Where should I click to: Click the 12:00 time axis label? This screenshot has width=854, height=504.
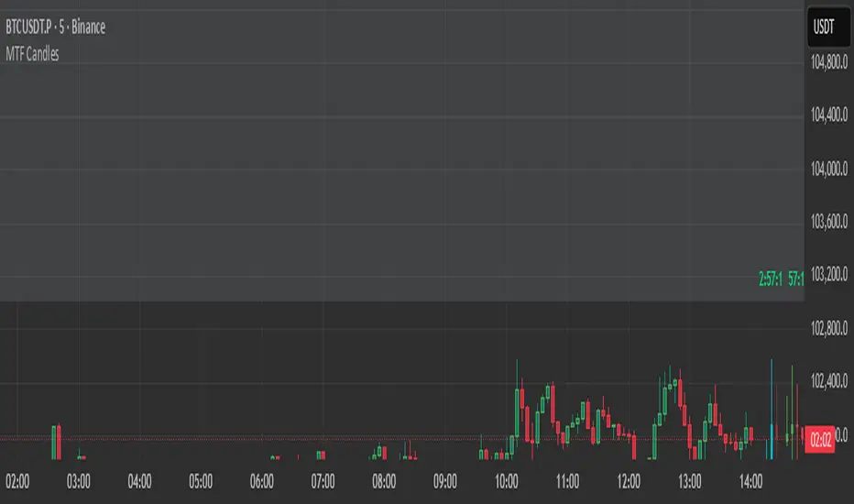tap(629, 482)
